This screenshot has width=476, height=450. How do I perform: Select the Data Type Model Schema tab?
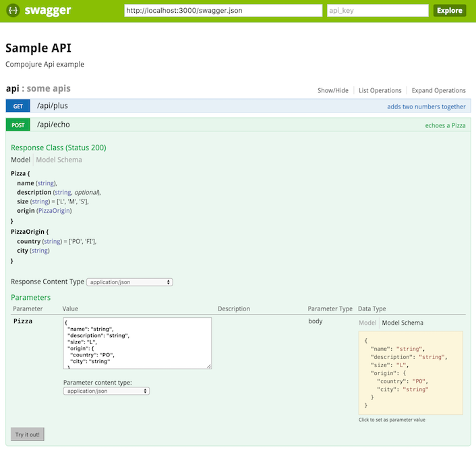click(x=403, y=323)
